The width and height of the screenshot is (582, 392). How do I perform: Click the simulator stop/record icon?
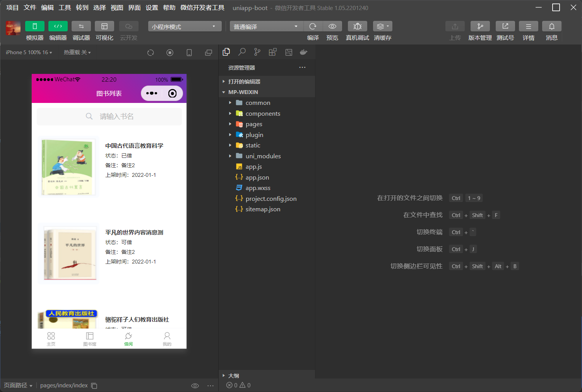pos(170,53)
